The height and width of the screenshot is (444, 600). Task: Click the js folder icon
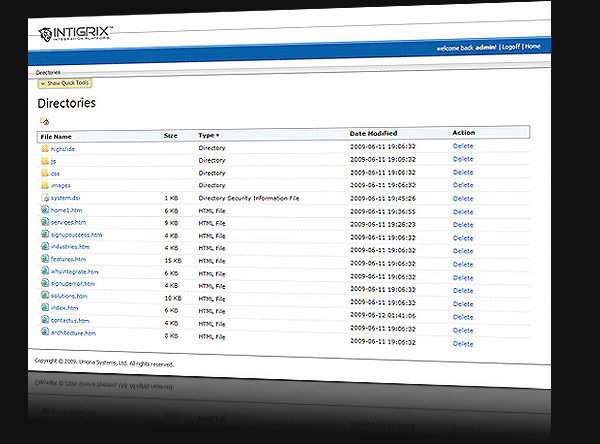45,161
